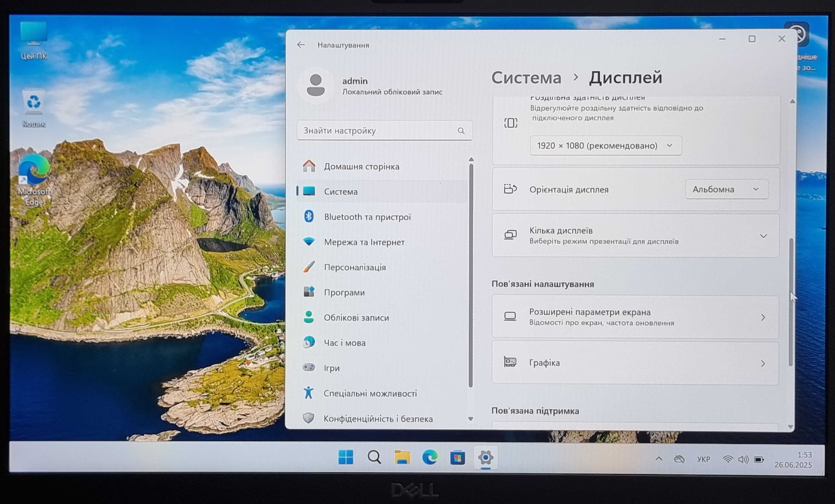Click the battery tray icon

[759, 459]
